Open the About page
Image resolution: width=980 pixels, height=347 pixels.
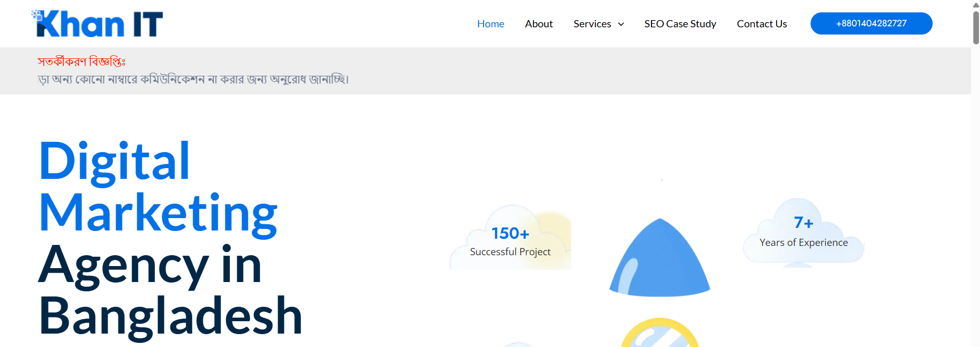[539, 24]
